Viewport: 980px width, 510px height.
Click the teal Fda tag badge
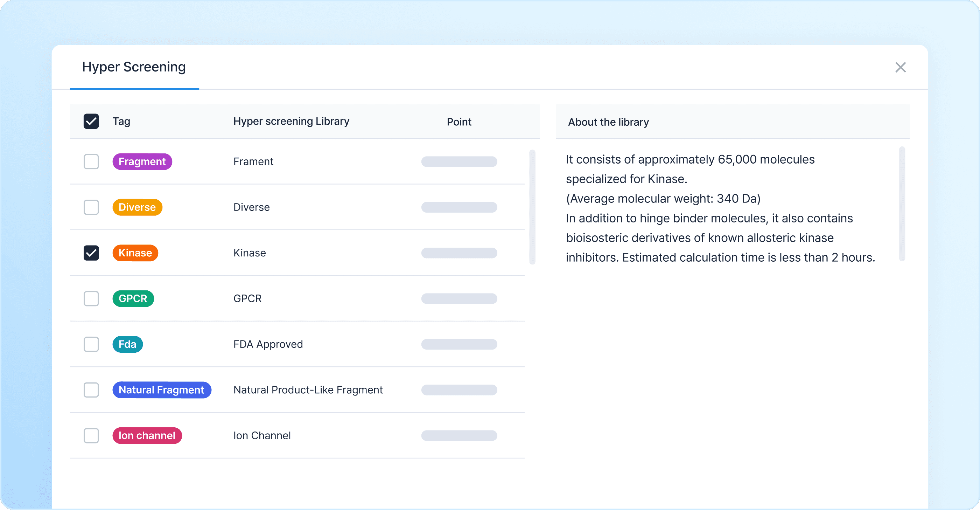tap(127, 344)
